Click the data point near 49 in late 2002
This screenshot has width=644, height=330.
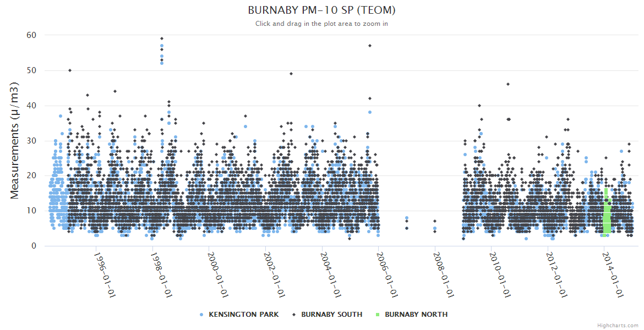(291, 74)
